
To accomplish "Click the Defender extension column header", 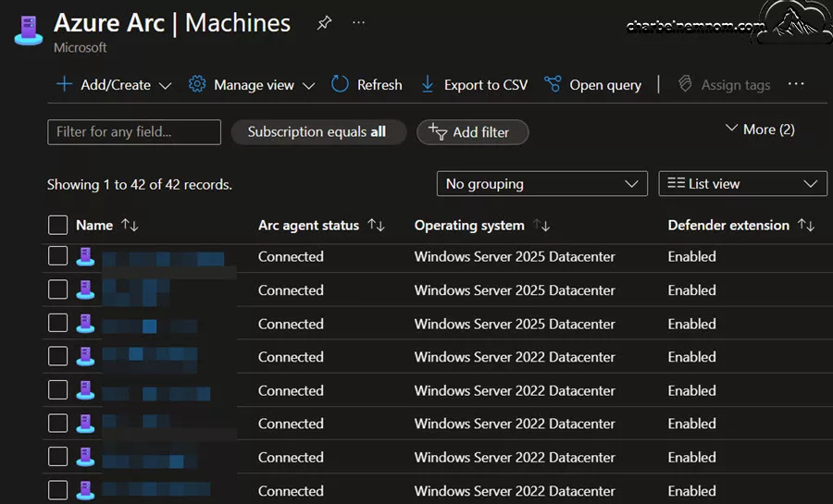I will pos(728,226).
